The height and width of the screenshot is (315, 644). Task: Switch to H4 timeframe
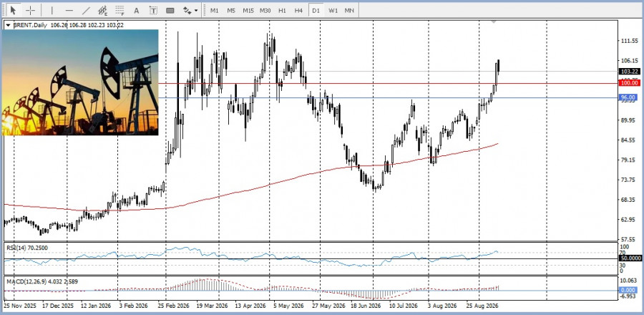298,10
